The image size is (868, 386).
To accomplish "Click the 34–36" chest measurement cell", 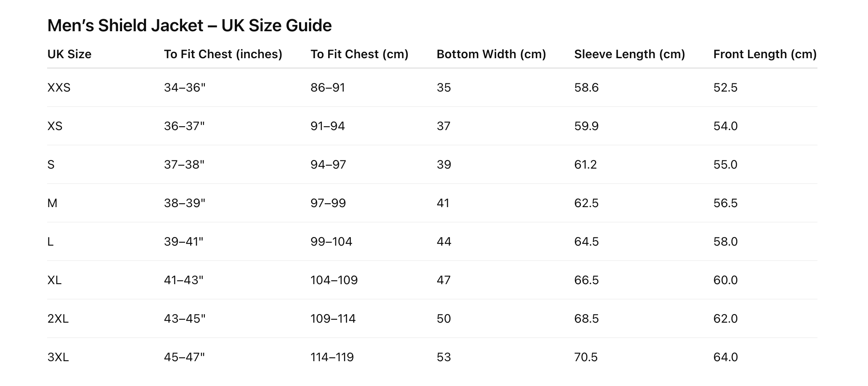I will tap(185, 88).
